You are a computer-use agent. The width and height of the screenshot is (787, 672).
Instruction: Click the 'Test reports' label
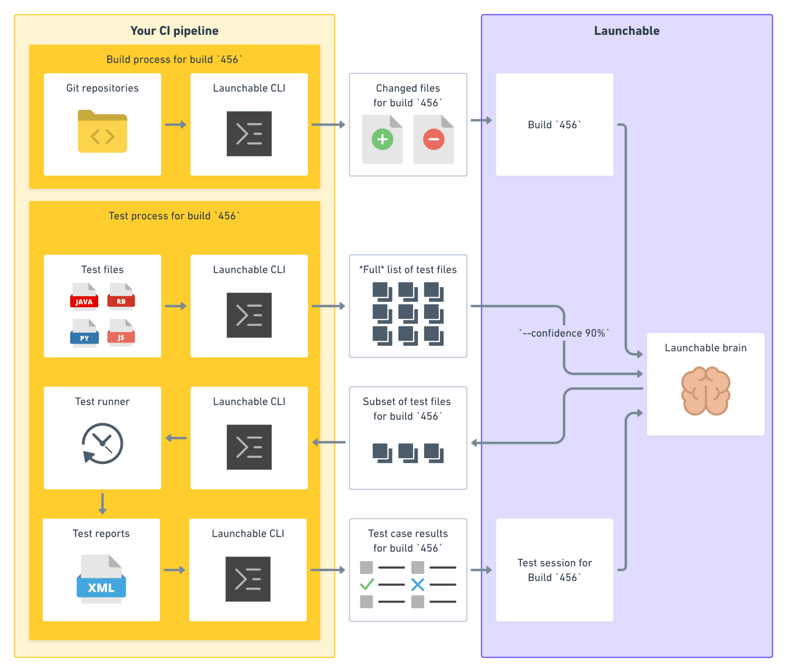pos(101,534)
